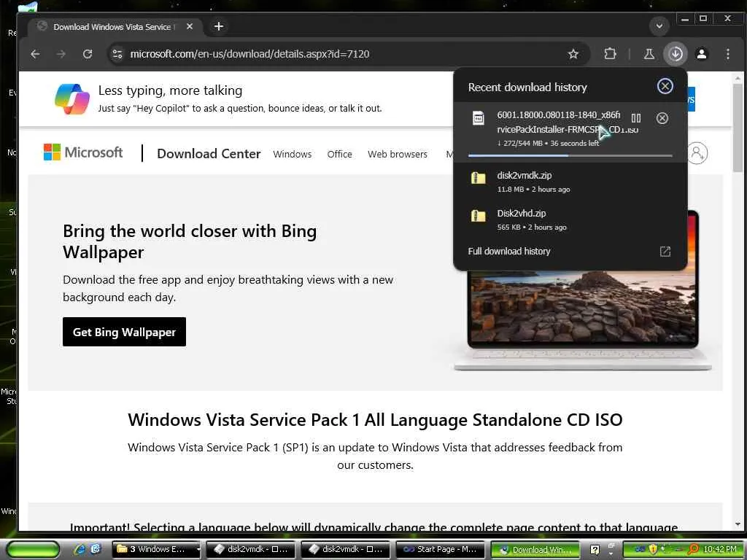
Task: Switch to 3 Windows Explorer taskbar group
Action: [x=156, y=550]
